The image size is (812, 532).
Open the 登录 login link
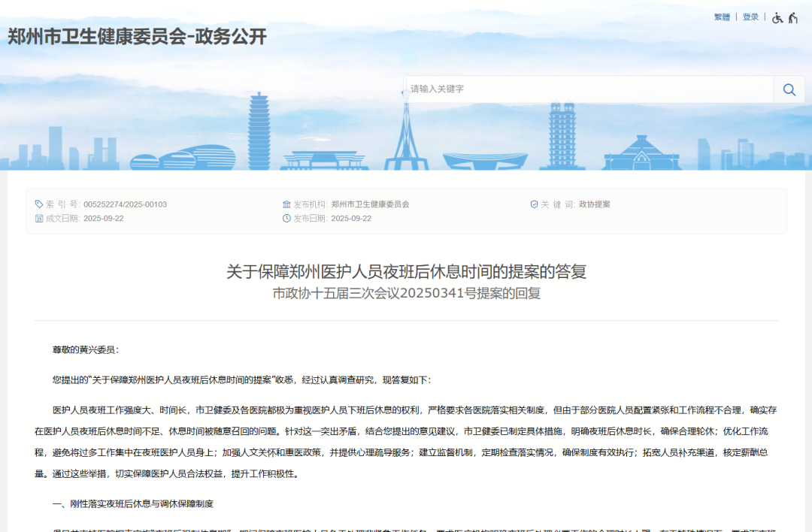click(750, 17)
